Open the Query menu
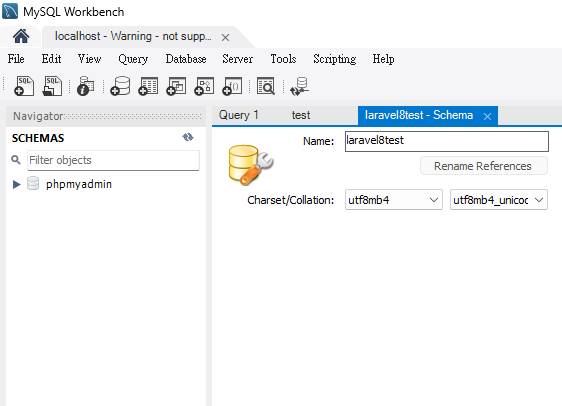 tap(133, 59)
